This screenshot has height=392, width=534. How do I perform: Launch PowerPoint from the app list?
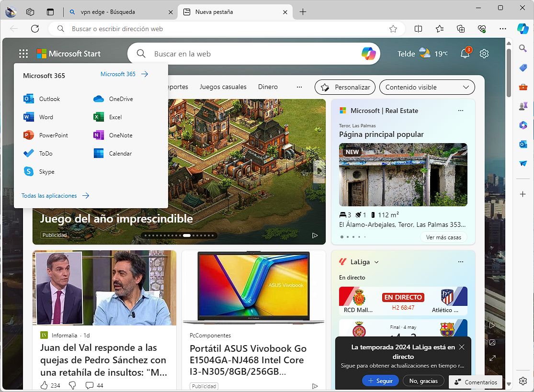click(45, 135)
